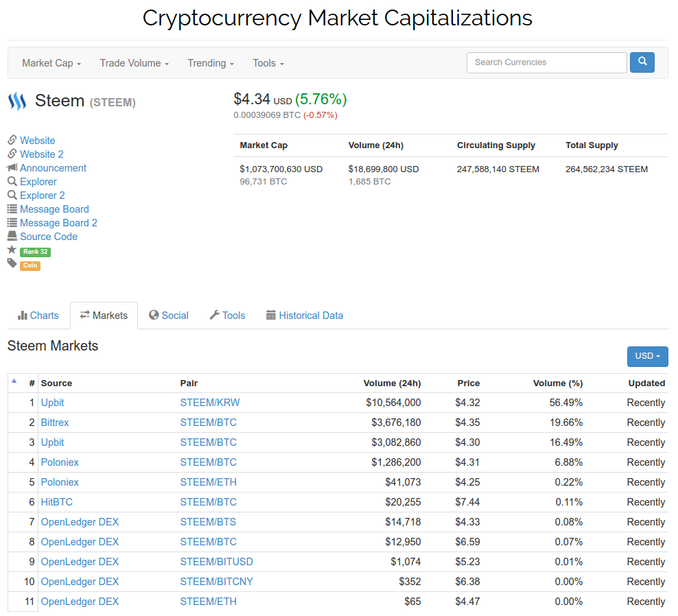Sort table by Volume (%) column header
This screenshot has height=616, width=678.
[558, 383]
